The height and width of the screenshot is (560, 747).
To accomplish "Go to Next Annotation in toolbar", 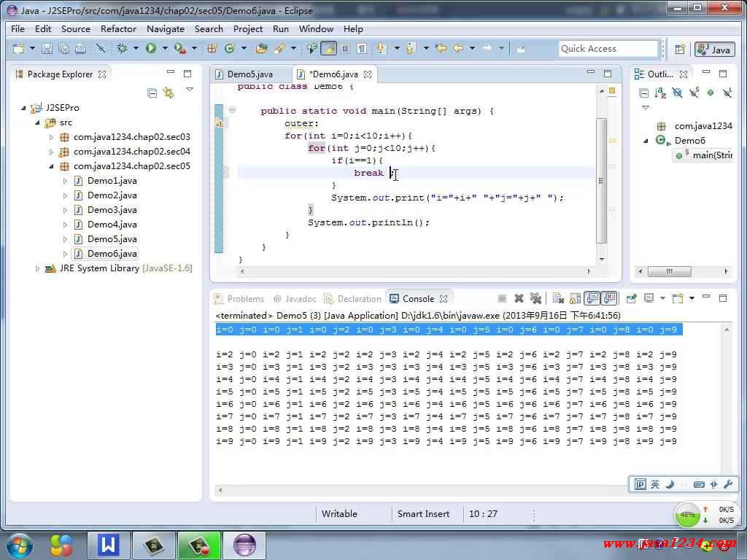I will point(381,48).
